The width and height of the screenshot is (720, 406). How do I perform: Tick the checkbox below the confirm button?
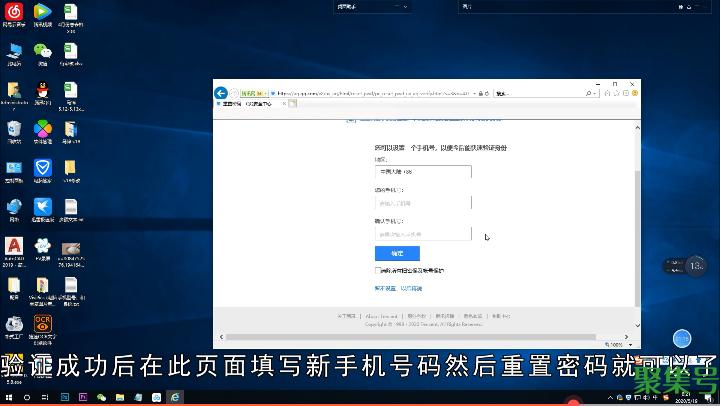(378, 270)
